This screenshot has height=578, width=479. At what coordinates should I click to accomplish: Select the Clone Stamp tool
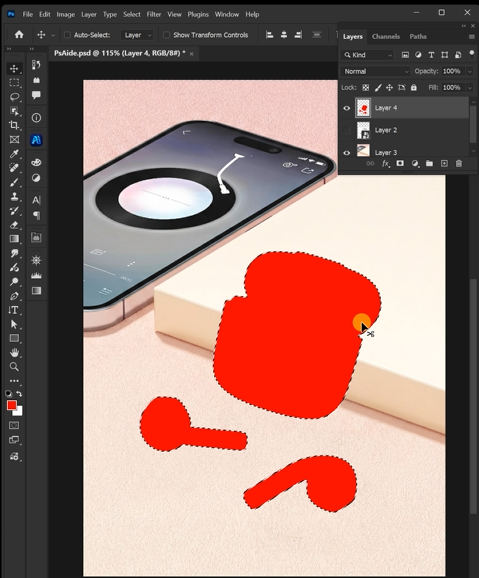click(x=14, y=196)
